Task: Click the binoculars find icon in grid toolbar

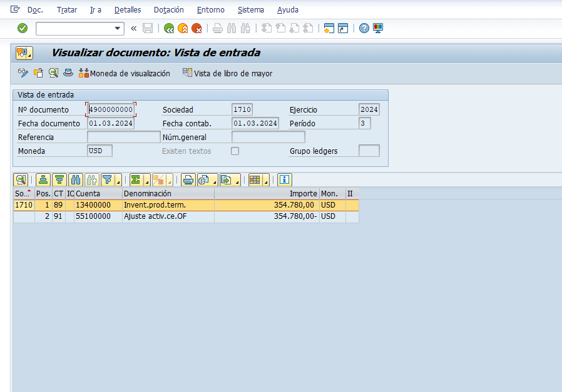Action: pos(76,180)
